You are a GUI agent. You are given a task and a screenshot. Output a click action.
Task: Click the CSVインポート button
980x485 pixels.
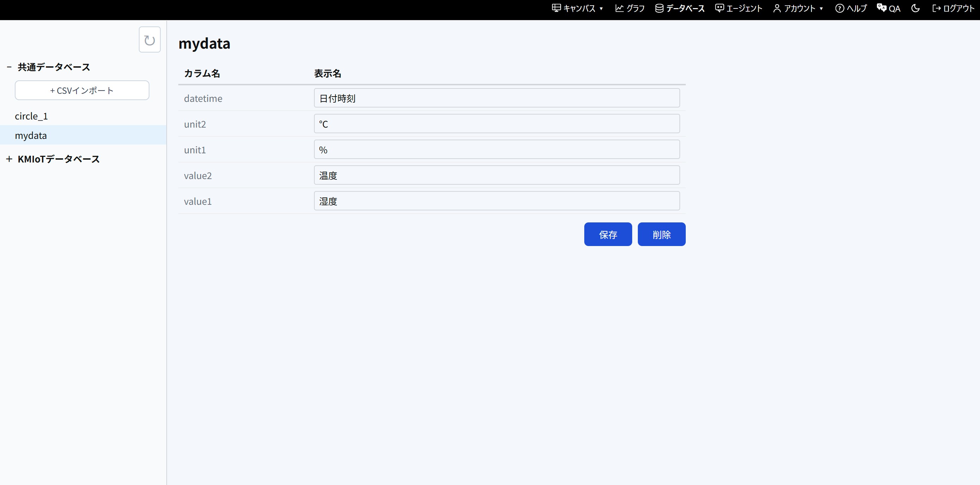(81, 90)
